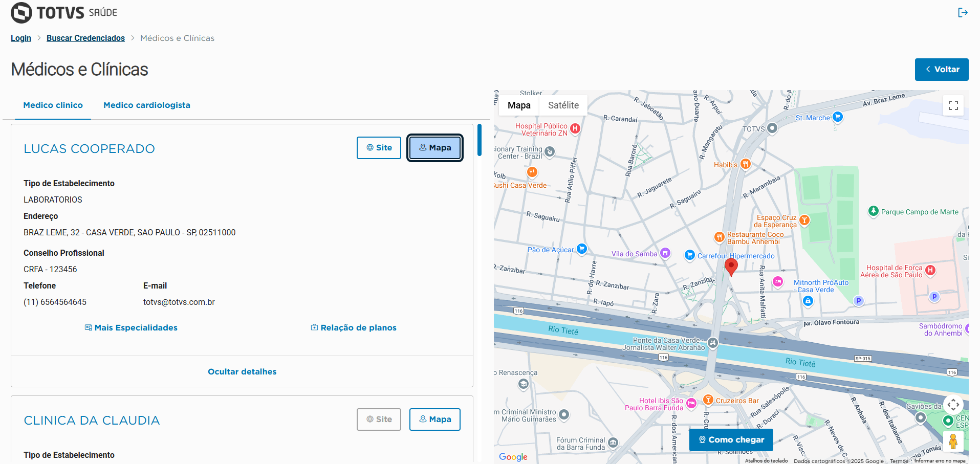This screenshot has width=980, height=464.
Task: Click the address BRAZ LEME, 32 text
Action: (129, 233)
